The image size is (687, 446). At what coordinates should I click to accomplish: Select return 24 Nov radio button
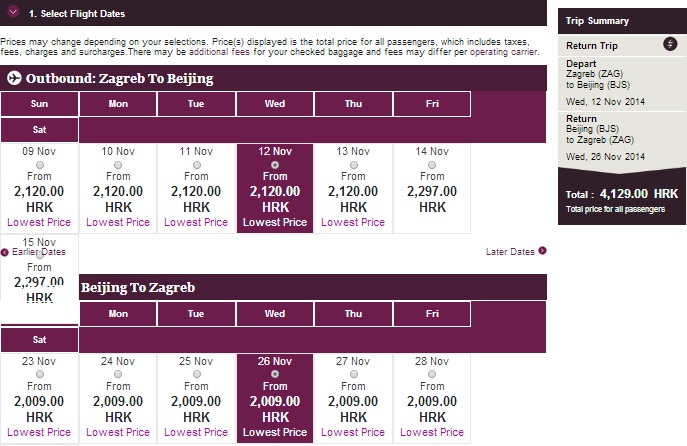click(x=118, y=373)
